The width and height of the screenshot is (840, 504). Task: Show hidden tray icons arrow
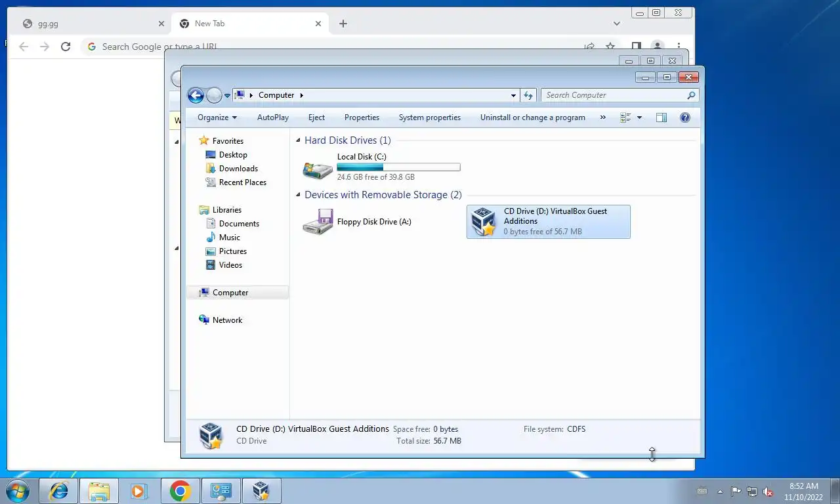720,492
